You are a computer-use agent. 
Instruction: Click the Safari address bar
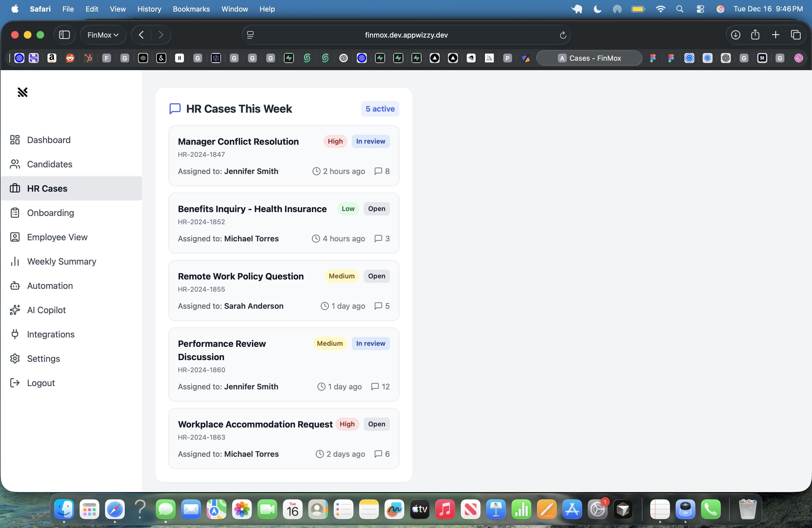406,35
